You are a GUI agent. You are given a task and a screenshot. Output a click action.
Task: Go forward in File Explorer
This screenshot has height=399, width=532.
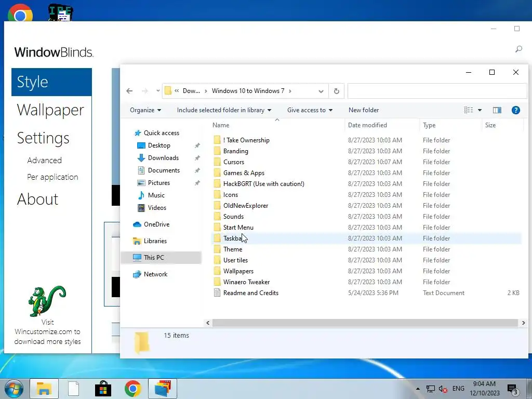[144, 91]
